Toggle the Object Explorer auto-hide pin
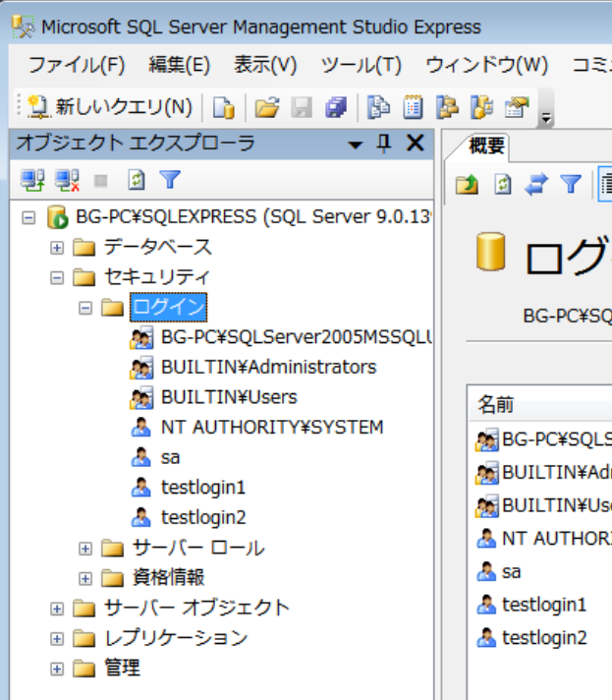 click(384, 144)
